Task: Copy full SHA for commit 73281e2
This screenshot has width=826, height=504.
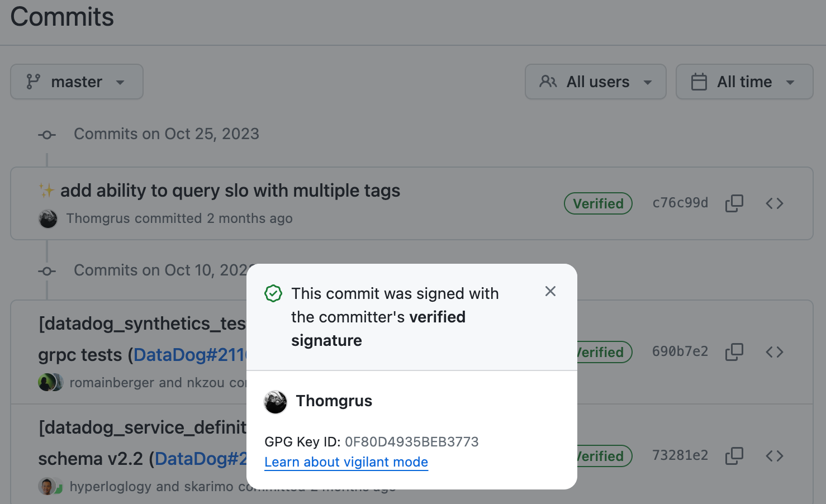Action: click(x=734, y=456)
